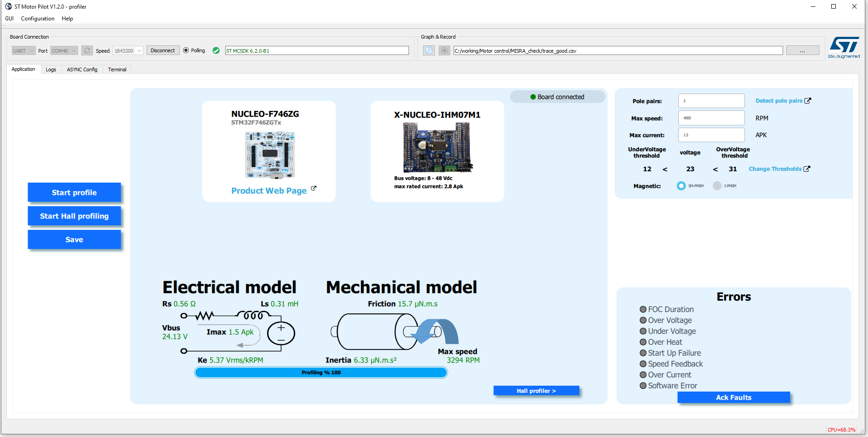Viewport: 868px width, 437px height.
Task: Switch to the ASYNC Config tab
Action: (x=82, y=70)
